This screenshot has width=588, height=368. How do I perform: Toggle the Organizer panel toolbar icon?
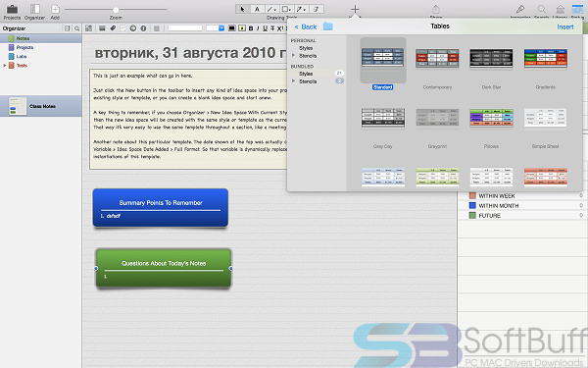tap(35, 9)
